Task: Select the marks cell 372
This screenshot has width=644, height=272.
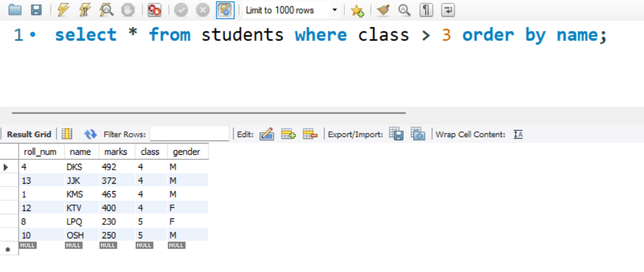Action: pyautogui.click(x=117, y=180)
